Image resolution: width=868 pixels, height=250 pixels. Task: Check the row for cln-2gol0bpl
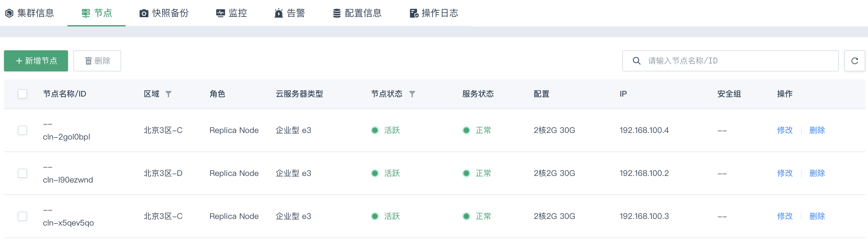pyautogui.click(x=22, y=130)
